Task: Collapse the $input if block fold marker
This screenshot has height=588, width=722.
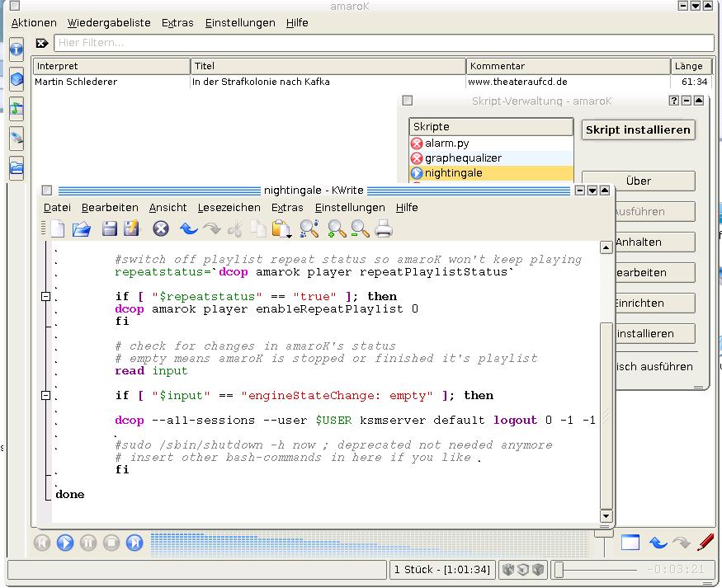Action: point(45,395)
